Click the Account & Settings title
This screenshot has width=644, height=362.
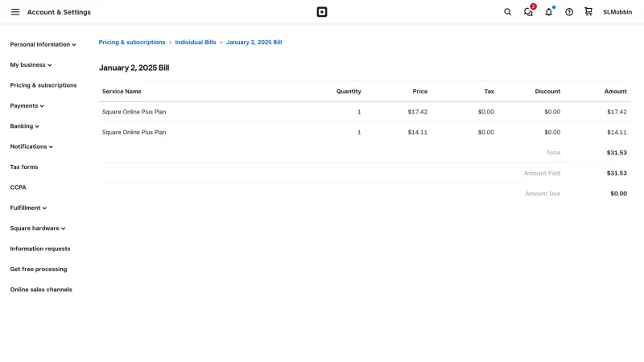[x=59, y=12]
